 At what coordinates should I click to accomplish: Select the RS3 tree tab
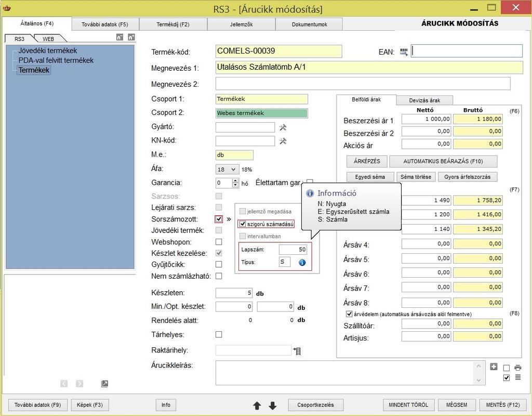point(19,38)
